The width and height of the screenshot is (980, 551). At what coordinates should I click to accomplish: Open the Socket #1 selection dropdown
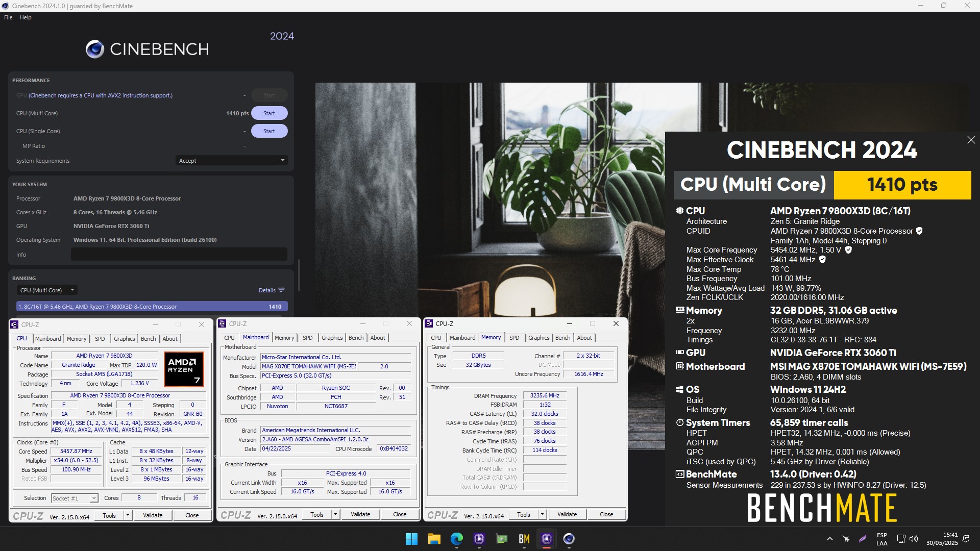(x=75, y=498)
